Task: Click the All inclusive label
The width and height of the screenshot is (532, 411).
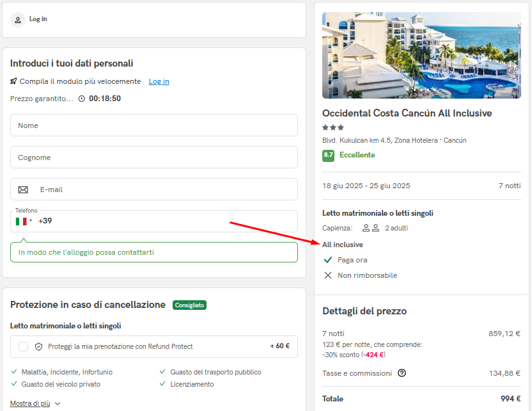Action: click(342, 245)
